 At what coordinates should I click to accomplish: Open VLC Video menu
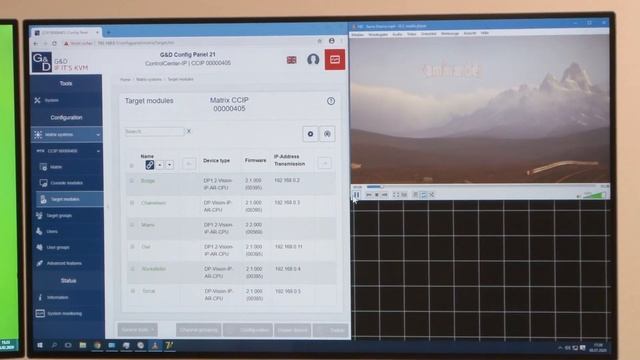[x=411, y=34]
